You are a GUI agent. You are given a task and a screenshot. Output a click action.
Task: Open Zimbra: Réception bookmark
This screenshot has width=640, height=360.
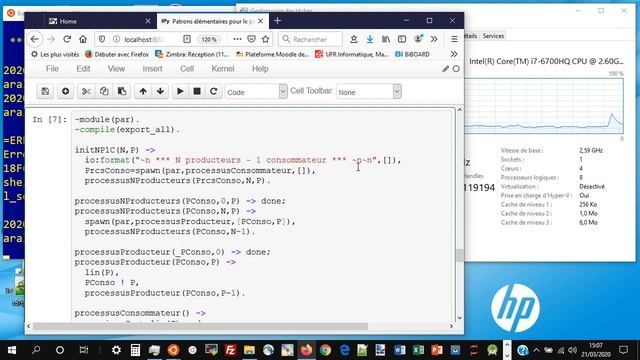point(192,54)
